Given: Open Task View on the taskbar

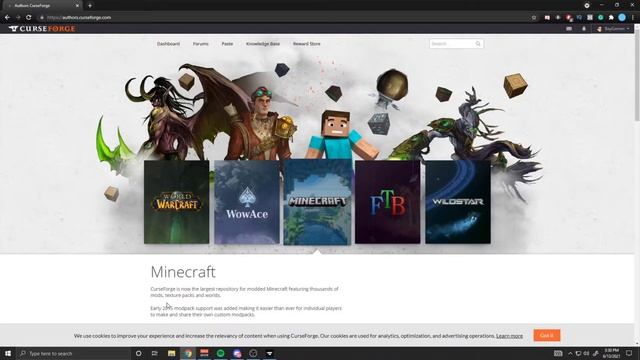Looking at the screenshot, I should pos(155,353).
